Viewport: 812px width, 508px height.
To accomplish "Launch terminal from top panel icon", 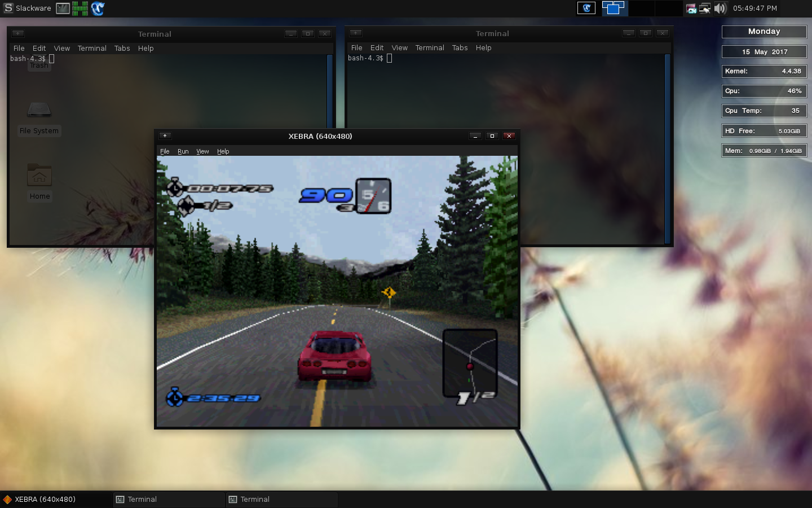I will tap(63, 8).
